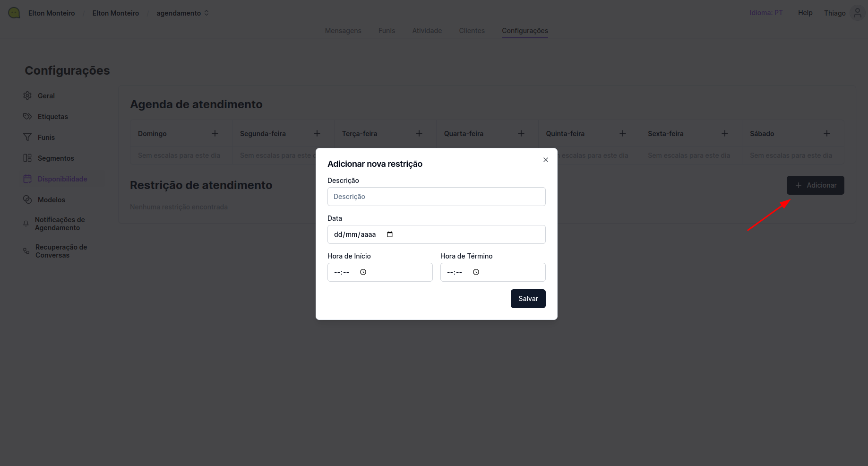Click plus icon next to Sexta-feira
Screen dimensions: 868x466
(x=725, y=134)
